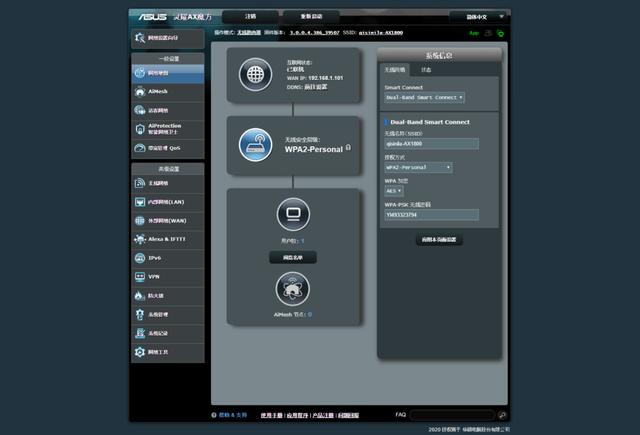Click the operation mode wireless router link

pyautogui.click(x=249, y=33)
